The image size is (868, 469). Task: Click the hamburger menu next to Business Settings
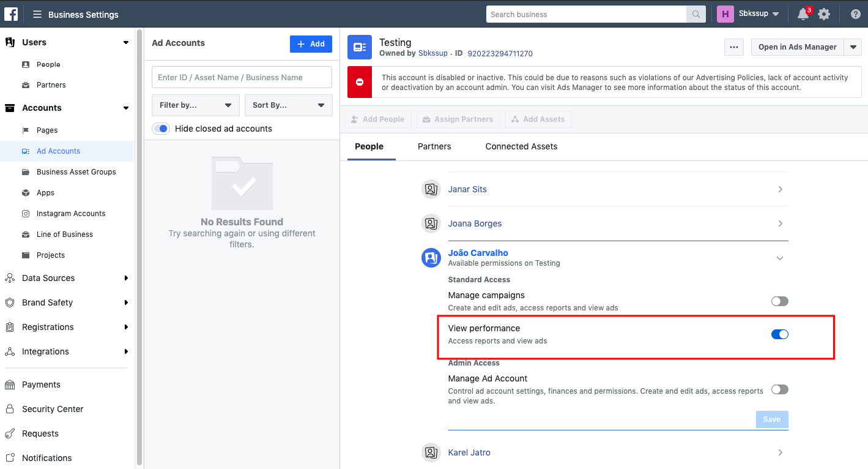click(36, 13)
